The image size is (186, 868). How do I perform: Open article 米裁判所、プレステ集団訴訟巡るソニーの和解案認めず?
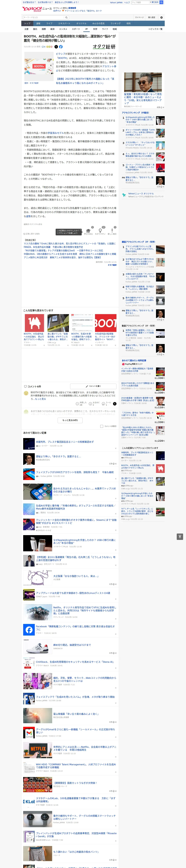[64, 442]
